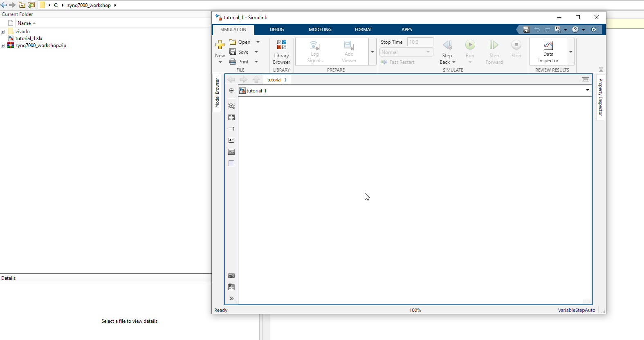644x340 pixels.
Task: Open the Help dropdown arrow
Action: tap(583, 29)
